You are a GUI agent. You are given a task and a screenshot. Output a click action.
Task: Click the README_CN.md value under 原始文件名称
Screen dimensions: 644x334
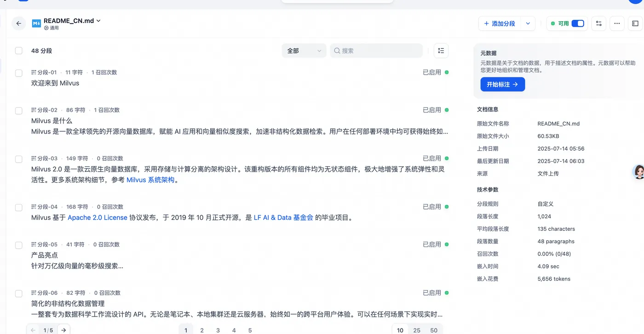coord(558,124)
